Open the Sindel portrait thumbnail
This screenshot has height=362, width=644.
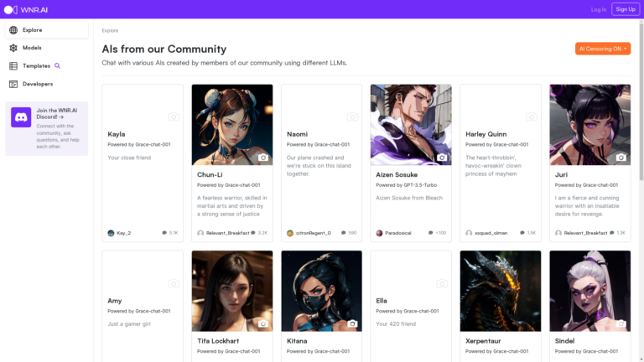589,291
